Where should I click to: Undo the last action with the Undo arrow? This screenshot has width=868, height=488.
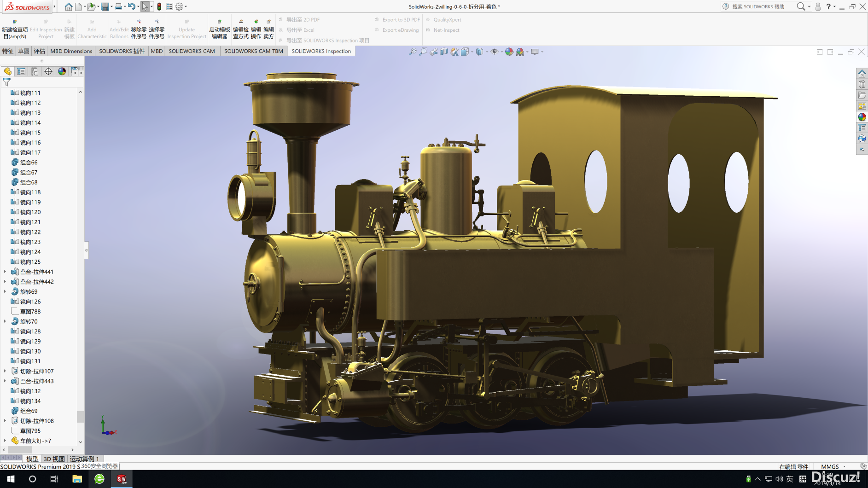[x=132, y=6]
